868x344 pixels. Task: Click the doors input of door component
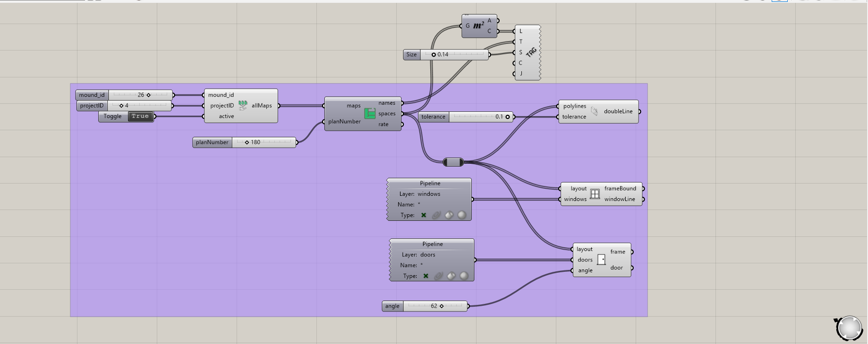tap(585, 260)
